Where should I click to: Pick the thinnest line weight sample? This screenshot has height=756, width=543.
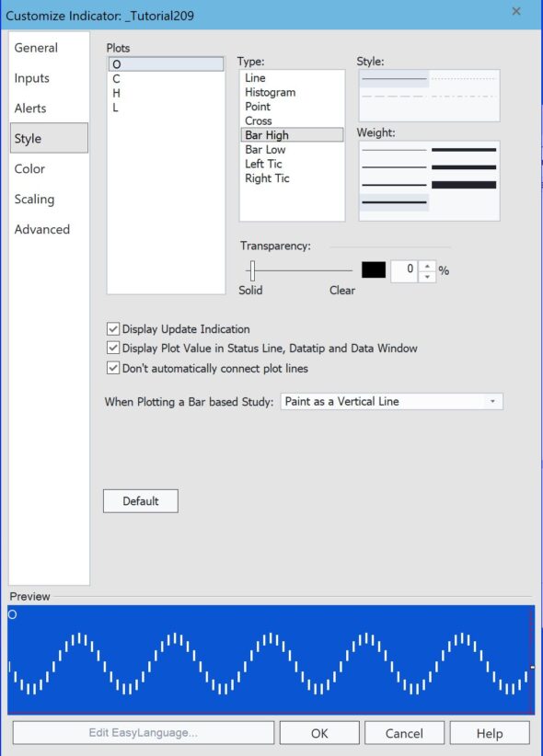tap(394, 150)
